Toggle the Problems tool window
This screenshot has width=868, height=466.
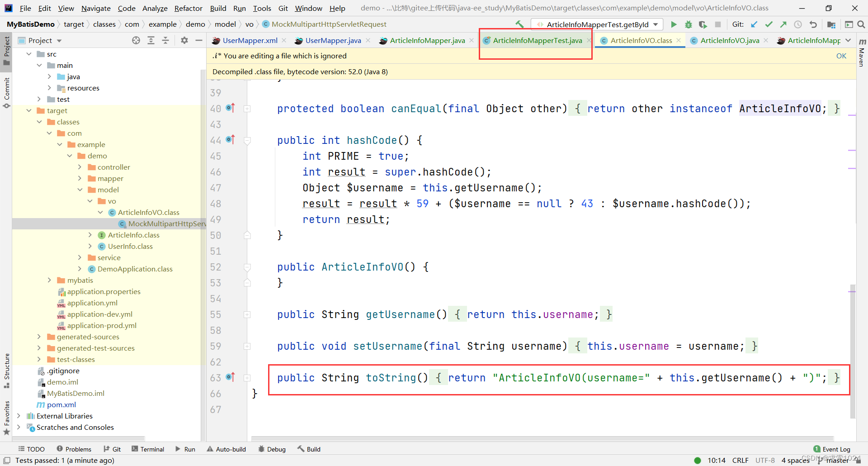(x=74, y=449)
